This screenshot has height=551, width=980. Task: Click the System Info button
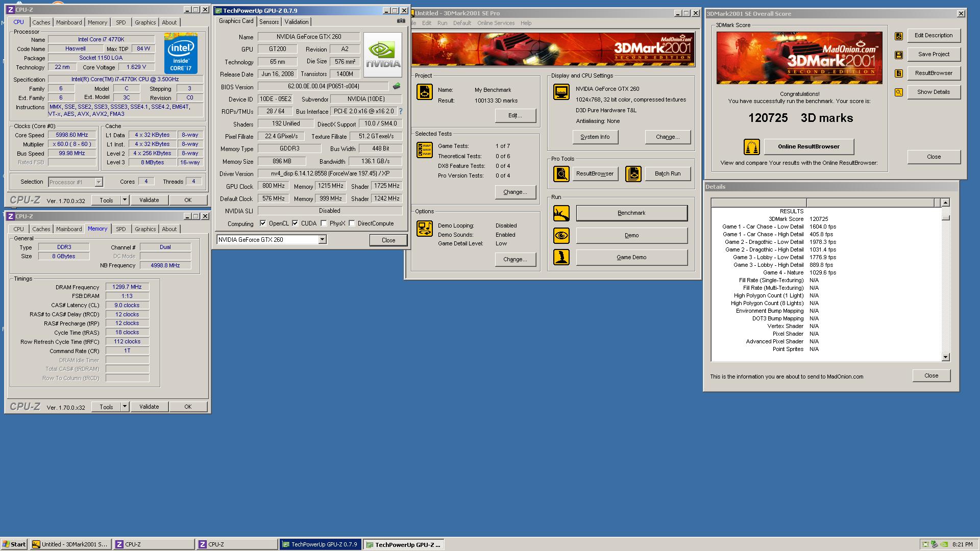coord(595,137)
